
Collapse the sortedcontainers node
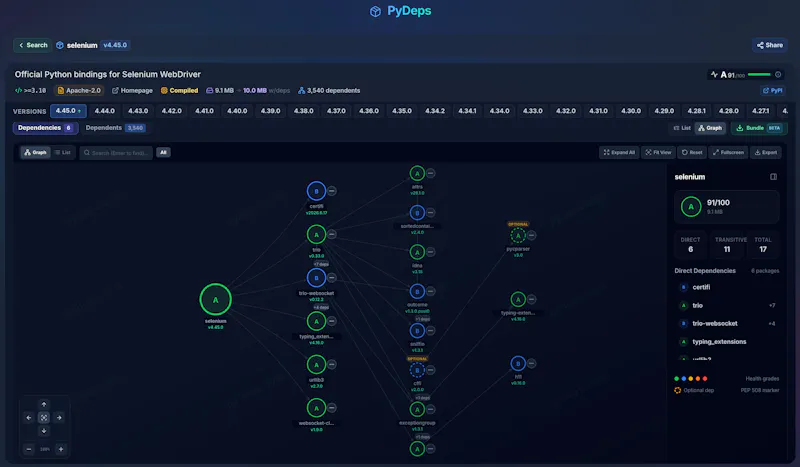(x=431, y=212)
